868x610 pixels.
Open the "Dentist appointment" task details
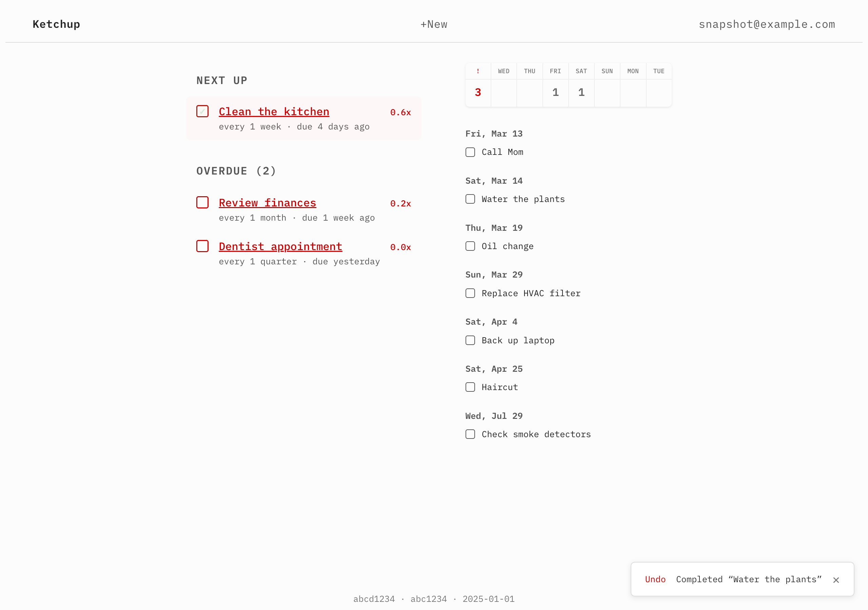tap(280, 246)
